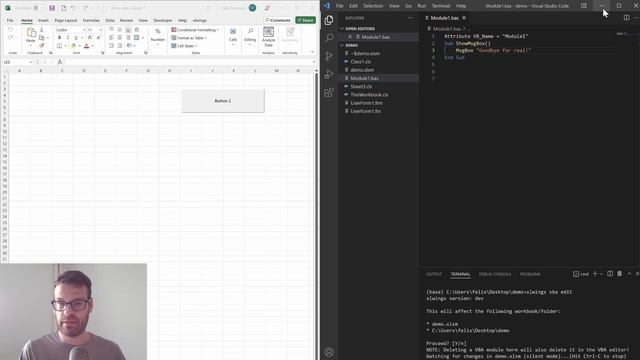Close the Module1.bas editor tab
This screenshot has height=360, width=640.
click(464, 18)
